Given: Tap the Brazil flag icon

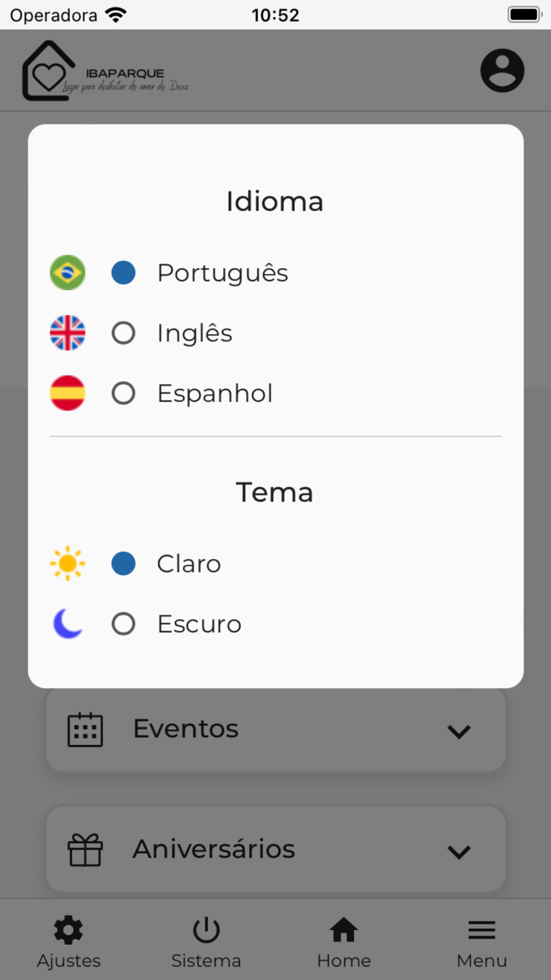Looking at the screenshot, I should [x=68, y=272].
